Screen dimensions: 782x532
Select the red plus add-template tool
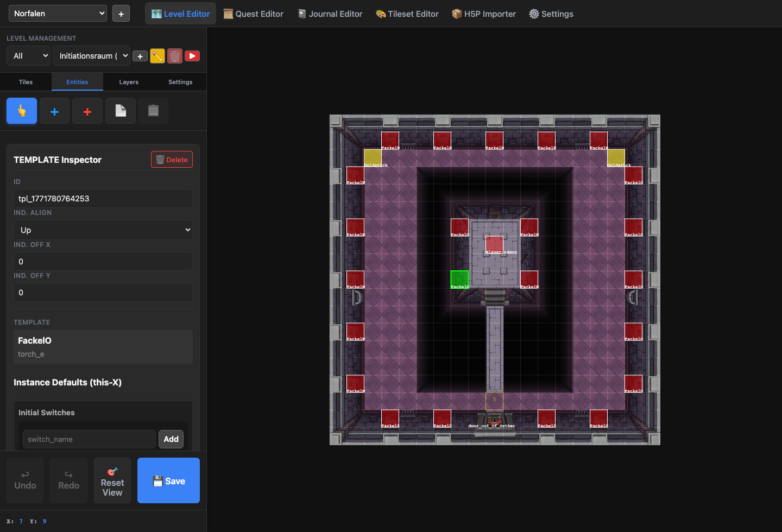[x=87, y=111]
